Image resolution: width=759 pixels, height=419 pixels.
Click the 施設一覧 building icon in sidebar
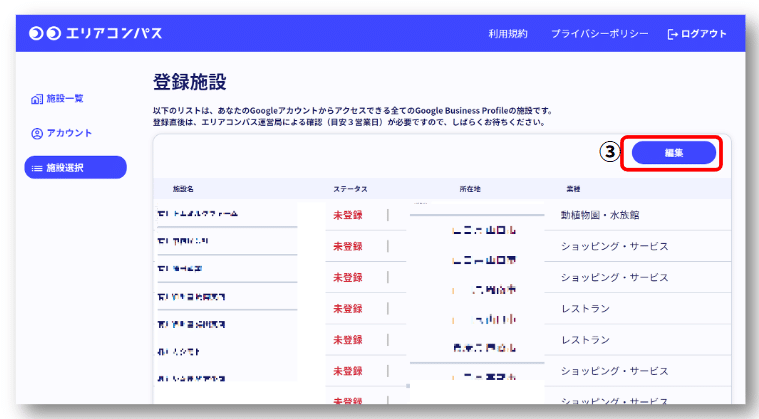click(37, 98)
